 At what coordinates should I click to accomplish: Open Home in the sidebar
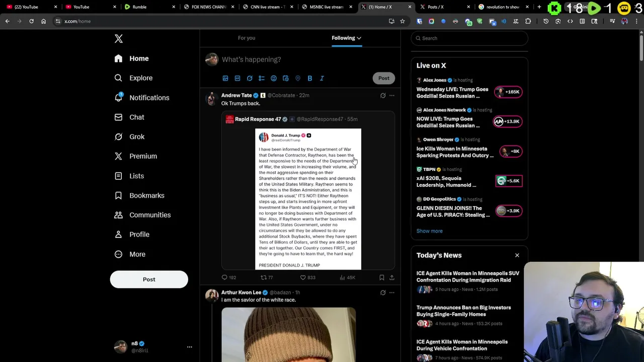click(x=132, y=59)
